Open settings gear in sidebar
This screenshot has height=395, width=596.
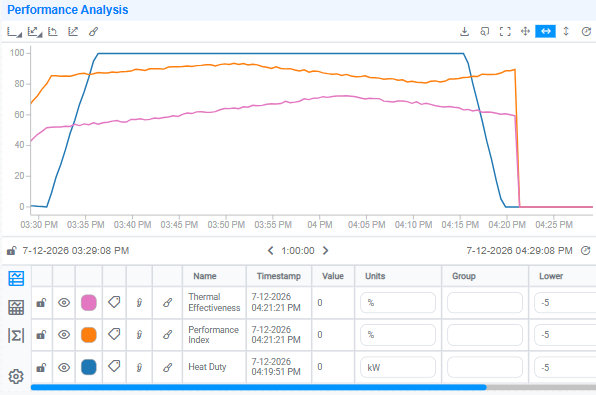point(16,376)
